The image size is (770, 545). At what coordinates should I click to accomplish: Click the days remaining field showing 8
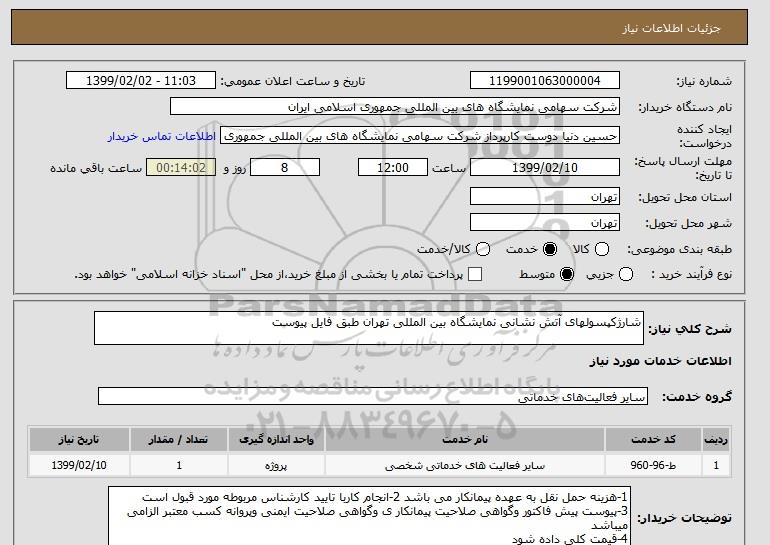[285, 167]
